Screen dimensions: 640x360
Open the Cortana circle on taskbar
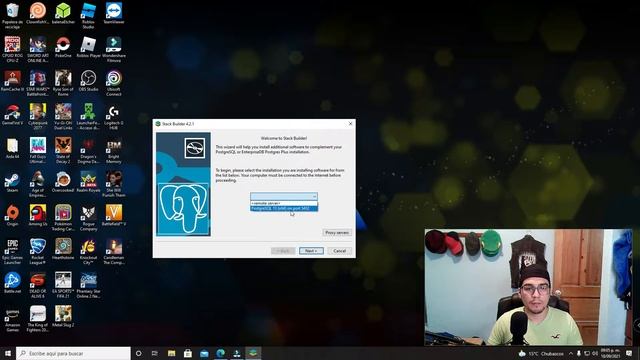point(138,353)
